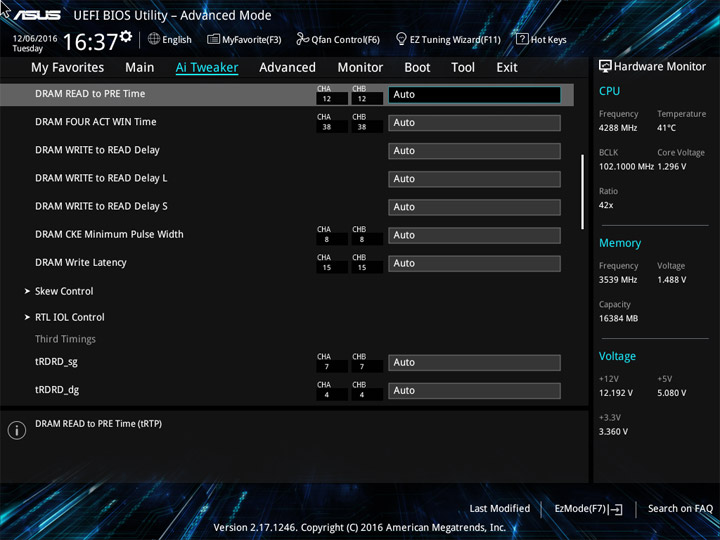Switch to My Favorites tab

(68, 68)
